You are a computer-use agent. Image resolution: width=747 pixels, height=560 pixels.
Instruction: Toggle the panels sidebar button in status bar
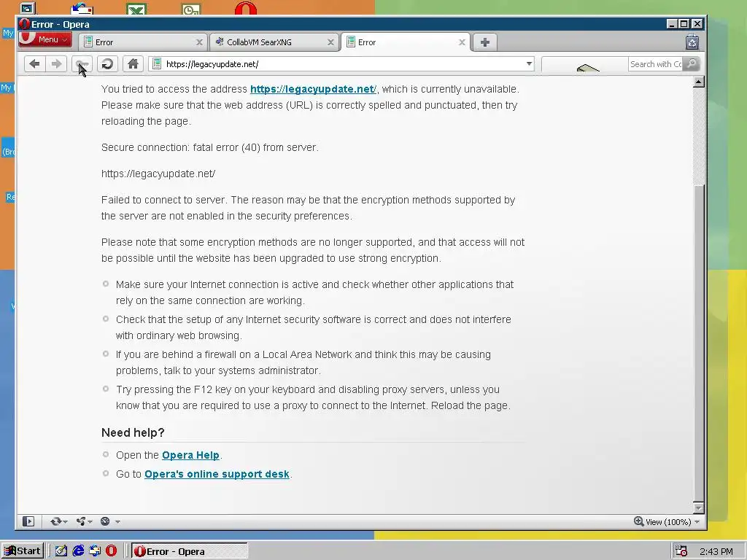click(28, 521)
